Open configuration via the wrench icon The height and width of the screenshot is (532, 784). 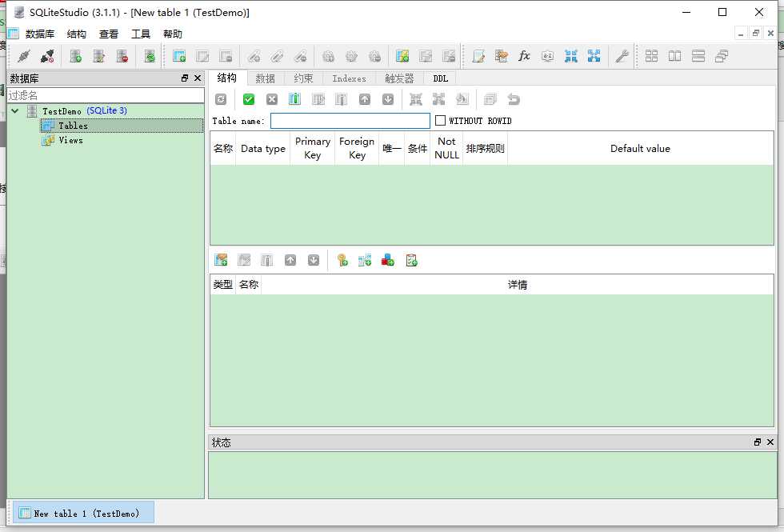(x=622, y=56)
